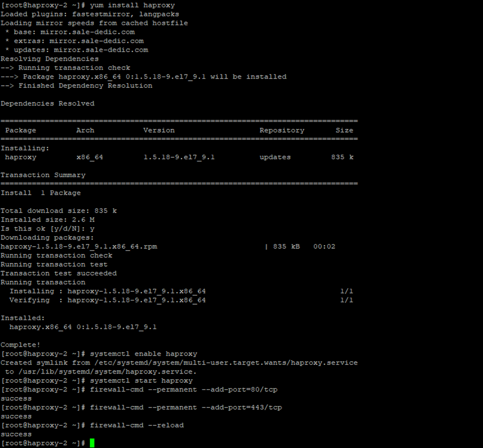Click the green terminal cursor block
483x448 pixels.
92,443
